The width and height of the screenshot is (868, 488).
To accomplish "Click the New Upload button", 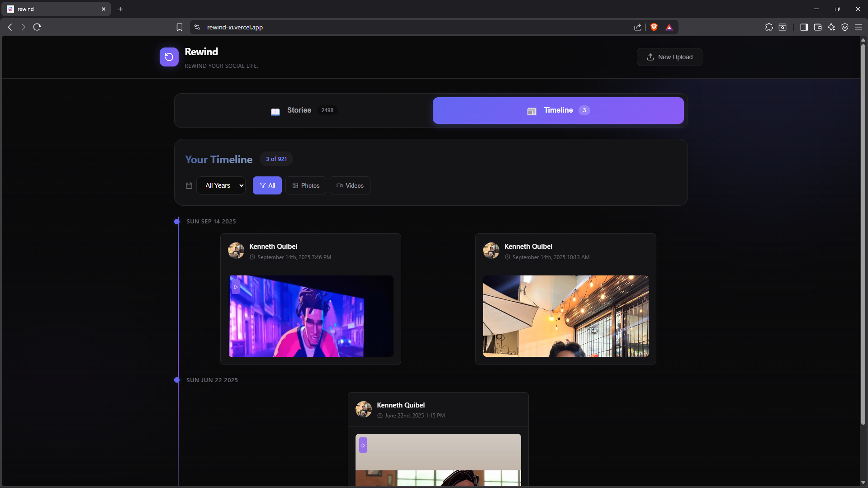I will point(669,57).
